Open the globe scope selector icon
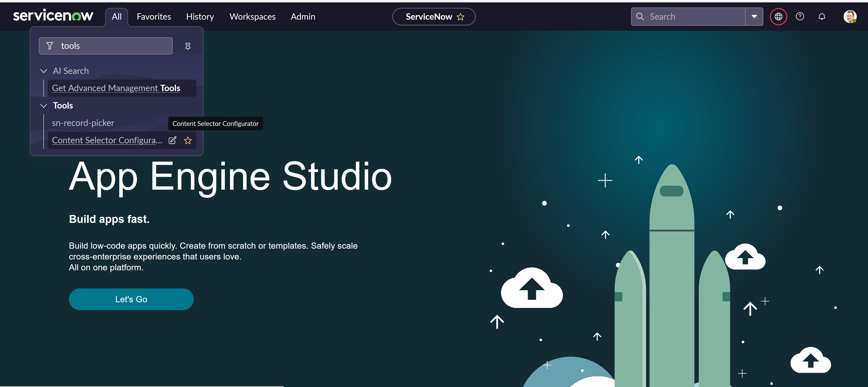The width and height of the screenshot is (868, 387). (x=778, y=17)
